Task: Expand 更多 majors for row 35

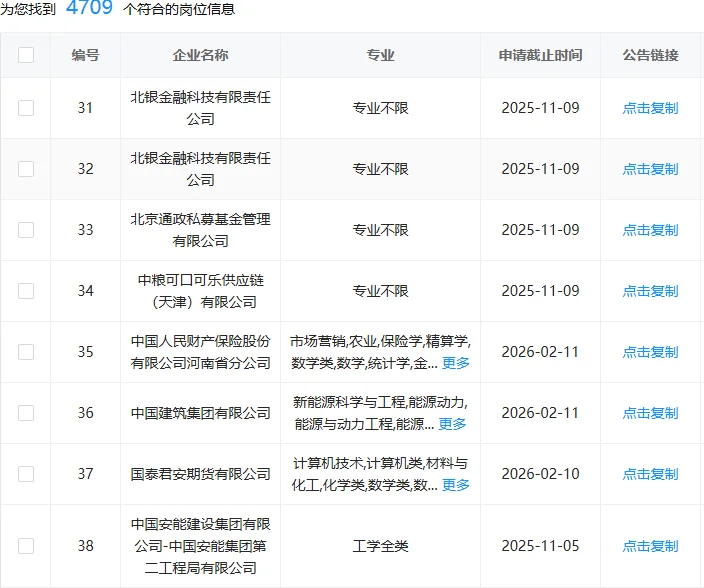Action: 456,363
